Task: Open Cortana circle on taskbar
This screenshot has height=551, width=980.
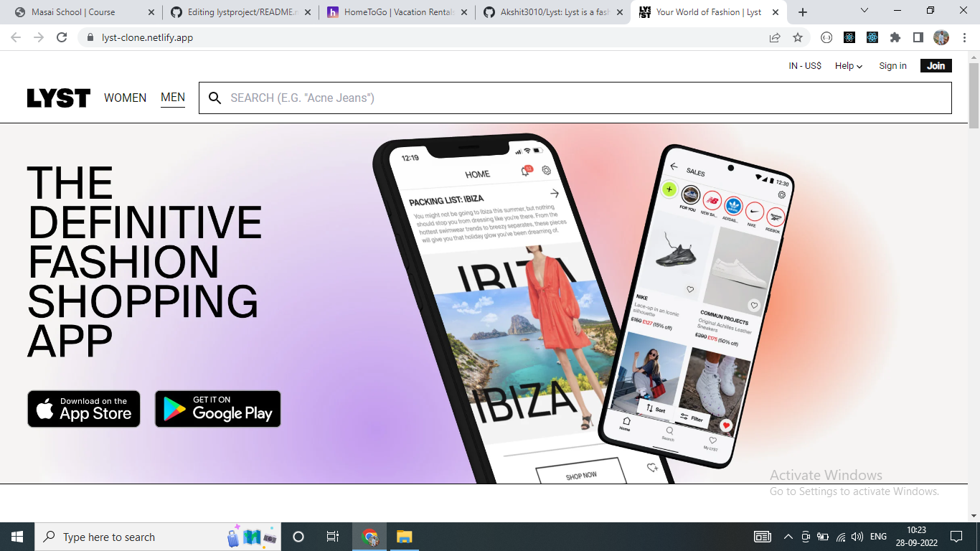Action: pos(298,537)
